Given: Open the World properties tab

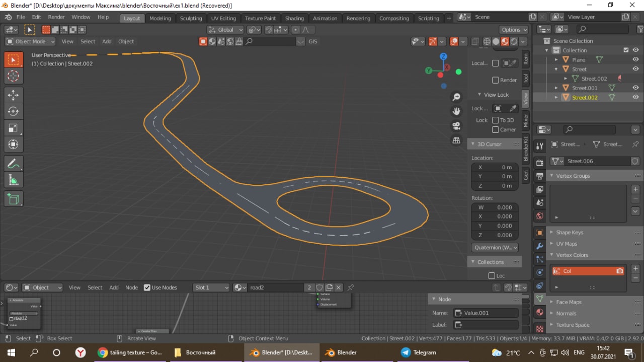Looking at the screenshot, I should (540, 216).
